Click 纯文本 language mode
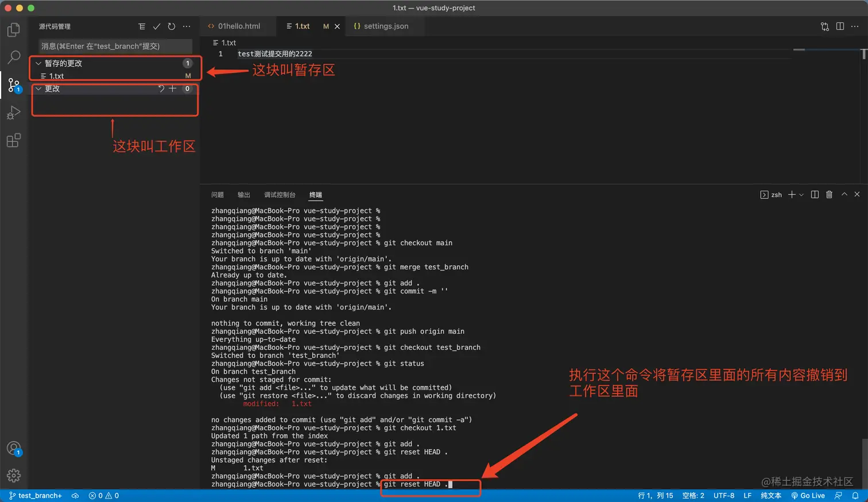Image resolution: width=868 pixels, height=502 pixels. click(x=771, y=496)
